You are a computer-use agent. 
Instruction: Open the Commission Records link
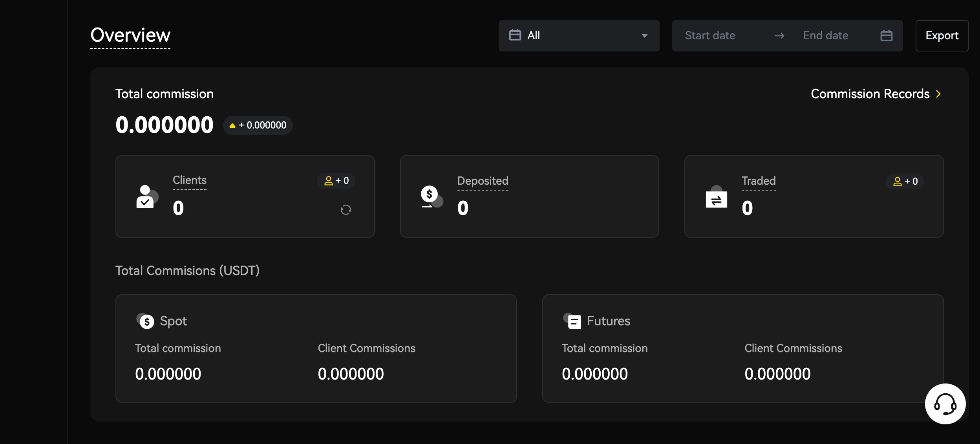pos(870,94)
